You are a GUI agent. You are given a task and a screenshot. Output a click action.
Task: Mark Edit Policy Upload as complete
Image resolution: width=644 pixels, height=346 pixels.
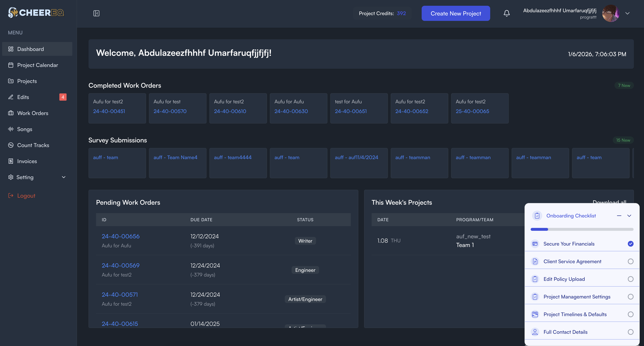coord(631,279)
